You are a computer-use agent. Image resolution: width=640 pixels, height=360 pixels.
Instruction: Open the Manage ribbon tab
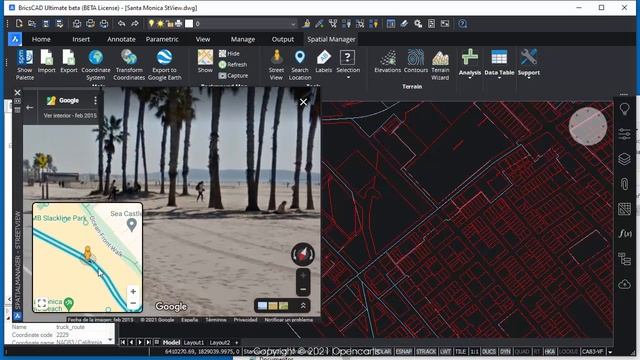(x=243, y=39)
